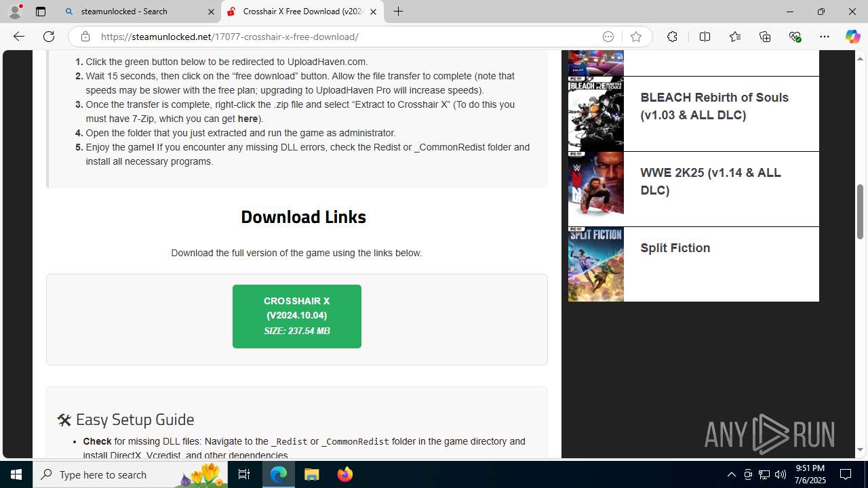This screenshot has width=868, height=488.
Task: Open the Windows Start menu
Action: (x=16, y=474)
